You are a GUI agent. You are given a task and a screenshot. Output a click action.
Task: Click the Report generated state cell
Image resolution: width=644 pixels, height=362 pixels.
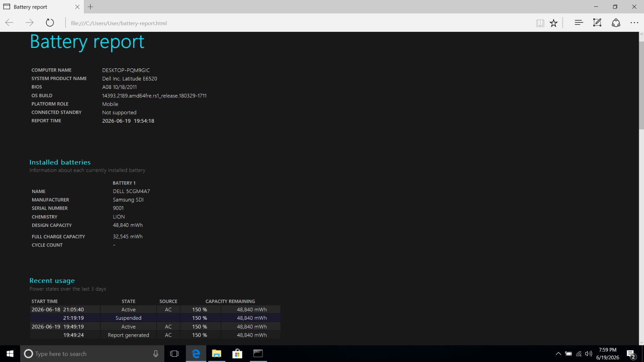[x=128, y=335]
